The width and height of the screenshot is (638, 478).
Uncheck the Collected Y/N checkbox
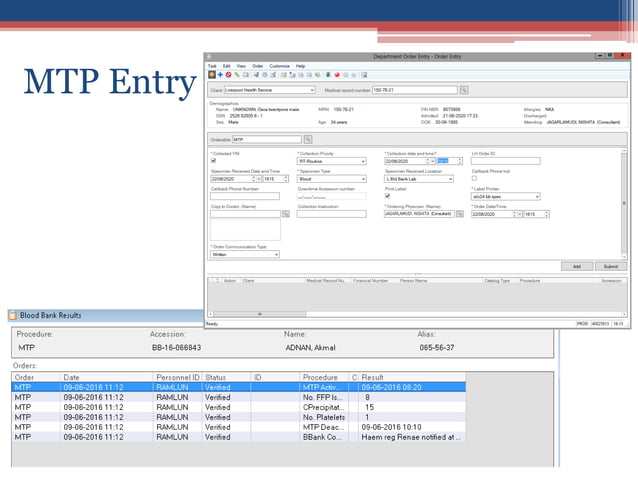(x=214, y=161)
